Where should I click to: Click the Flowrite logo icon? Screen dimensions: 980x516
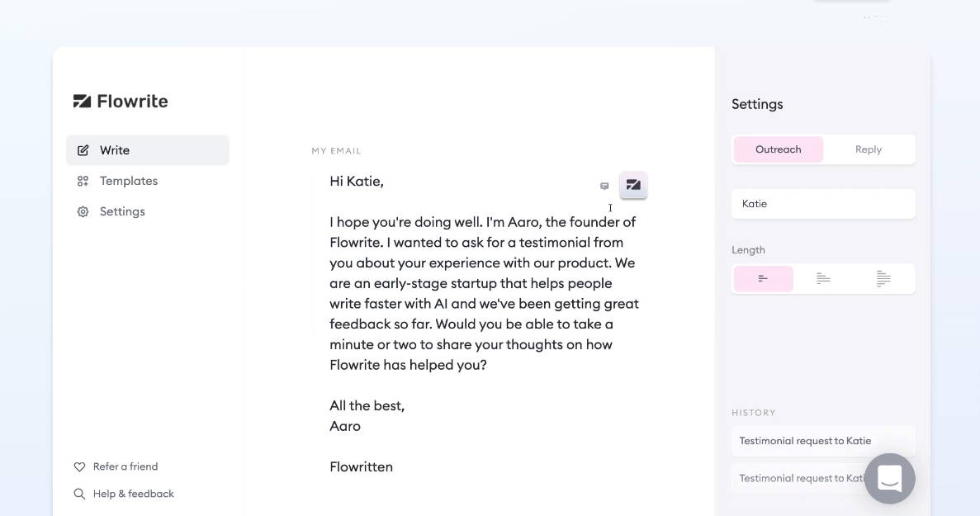point(82,102)
